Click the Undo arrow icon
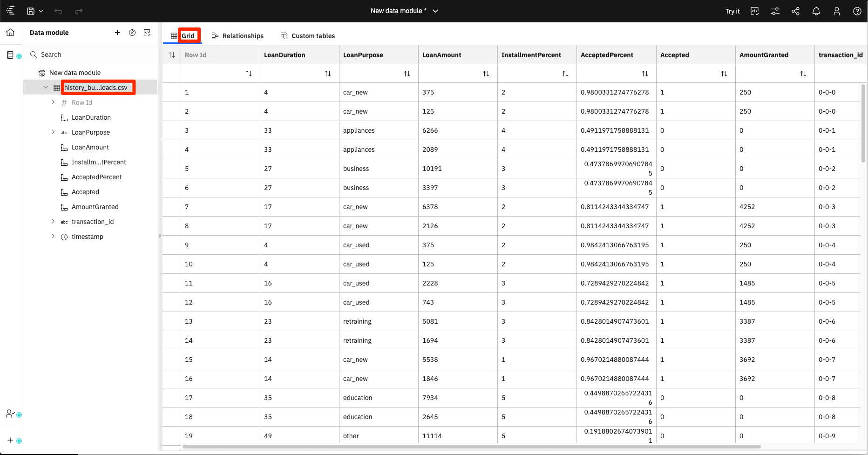The image size is (868, 455). [x=58, y=11]
